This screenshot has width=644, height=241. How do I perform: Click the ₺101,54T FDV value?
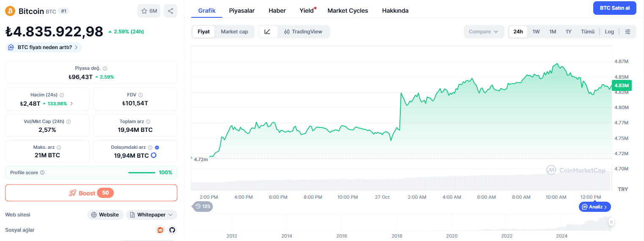[x=135, y=103]
